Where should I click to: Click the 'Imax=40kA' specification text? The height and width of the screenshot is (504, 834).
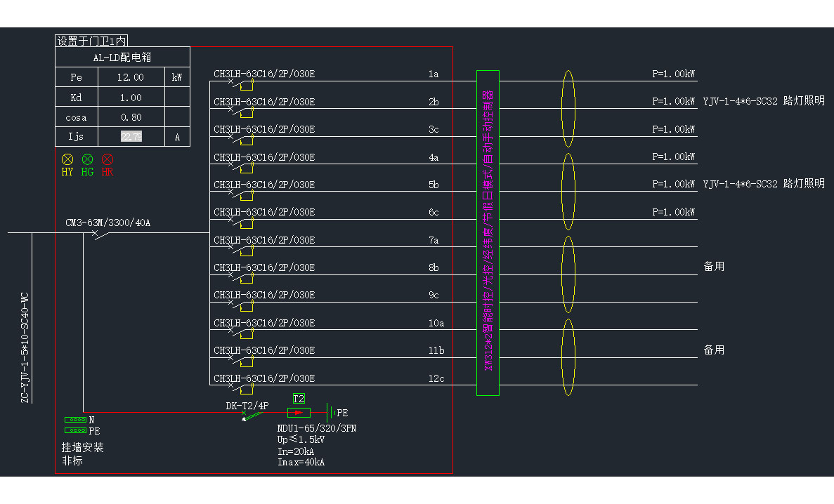(x=301, y=463)
